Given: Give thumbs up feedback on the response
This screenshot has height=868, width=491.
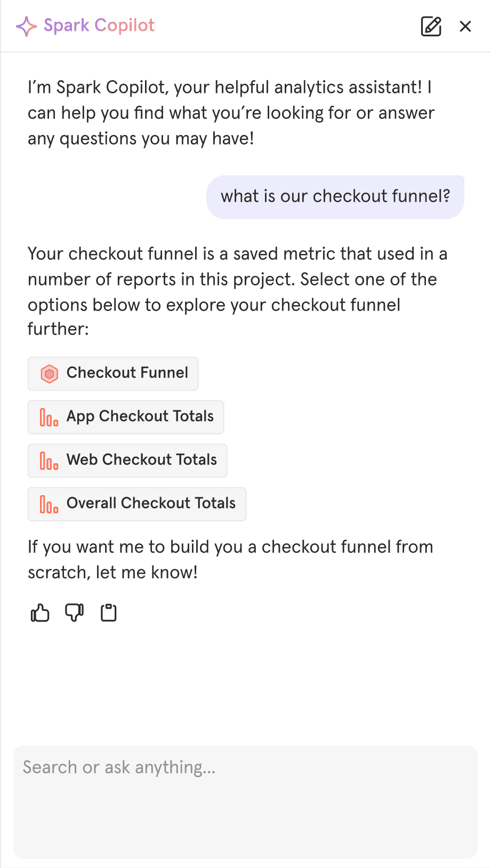Looking at the screenshot, I should [x=40, y=612].
